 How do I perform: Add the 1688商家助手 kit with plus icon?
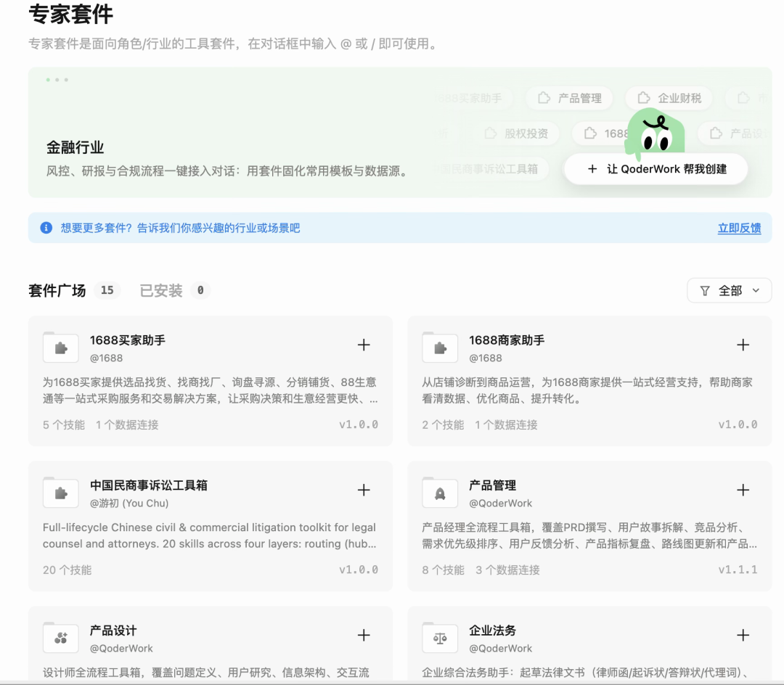tap(743, 345)
